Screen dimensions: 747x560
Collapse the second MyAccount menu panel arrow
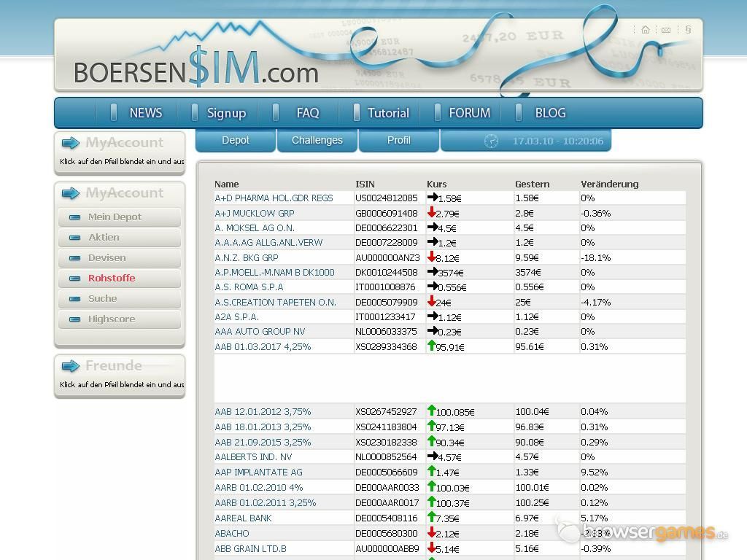click(x=71, y=192)
